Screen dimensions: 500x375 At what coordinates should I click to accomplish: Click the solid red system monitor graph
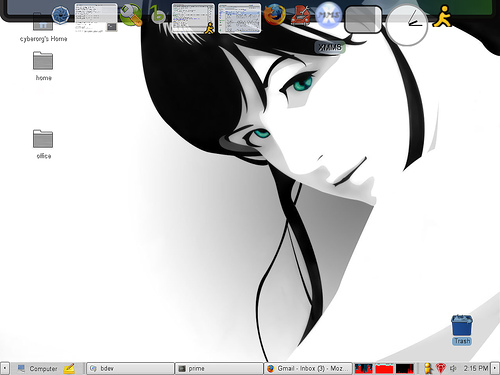[384, 368]
